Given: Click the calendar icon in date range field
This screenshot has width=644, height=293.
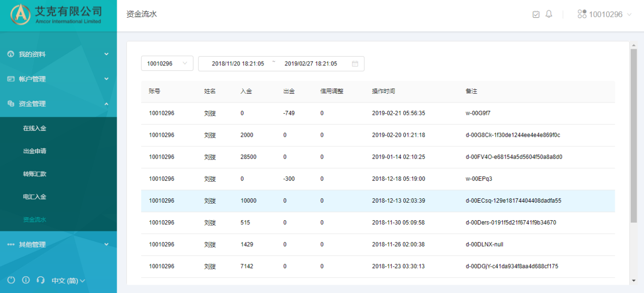Looking at the screenshot, I should (x=355, y=63).
